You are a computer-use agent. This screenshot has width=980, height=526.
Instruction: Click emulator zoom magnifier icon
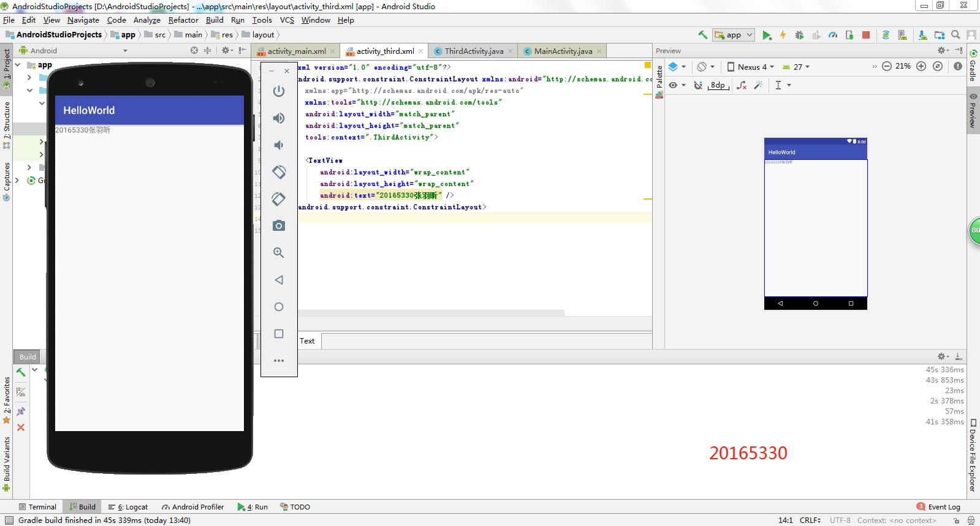pos(279,253)
